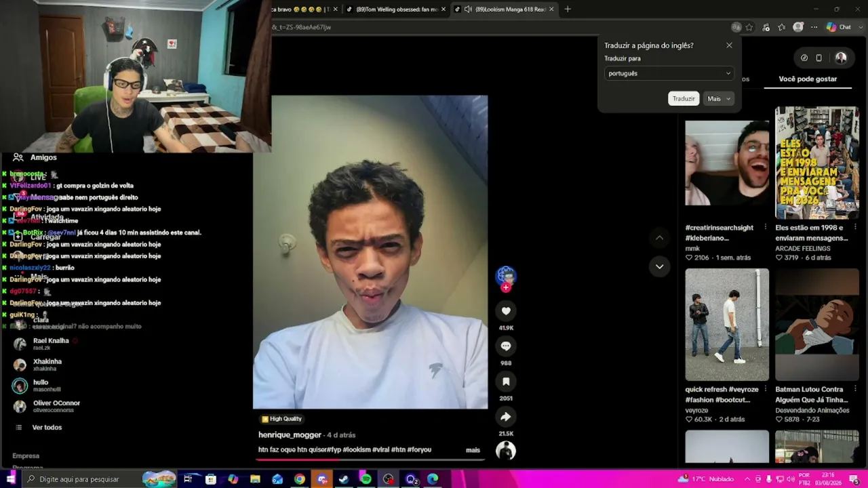Open the Desvendando Animações channel name

tap(812, 411)
